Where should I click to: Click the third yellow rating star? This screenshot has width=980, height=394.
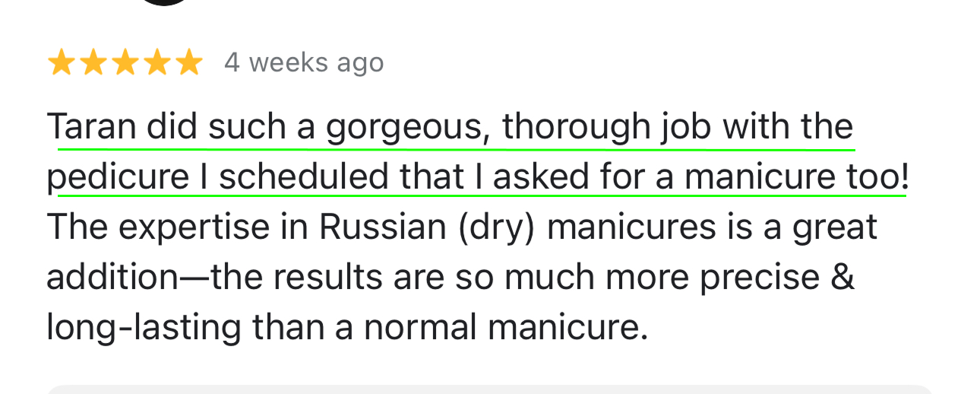tap(125, 63)
